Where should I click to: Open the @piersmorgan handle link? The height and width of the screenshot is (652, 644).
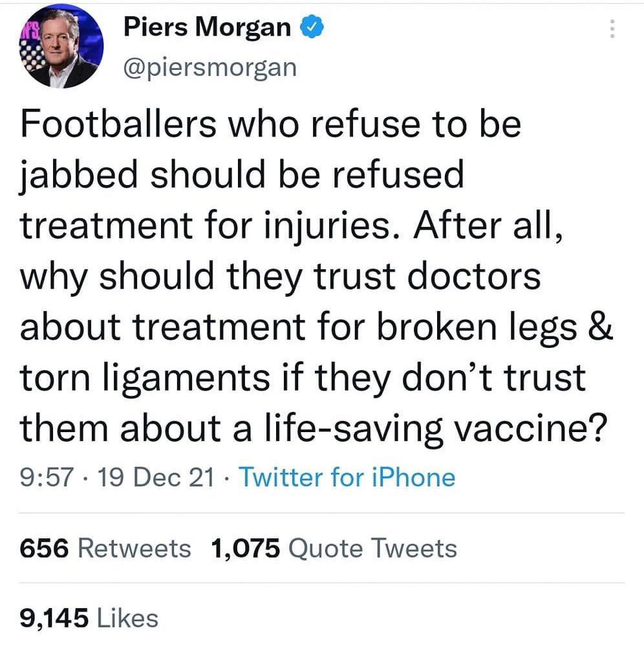209,66
